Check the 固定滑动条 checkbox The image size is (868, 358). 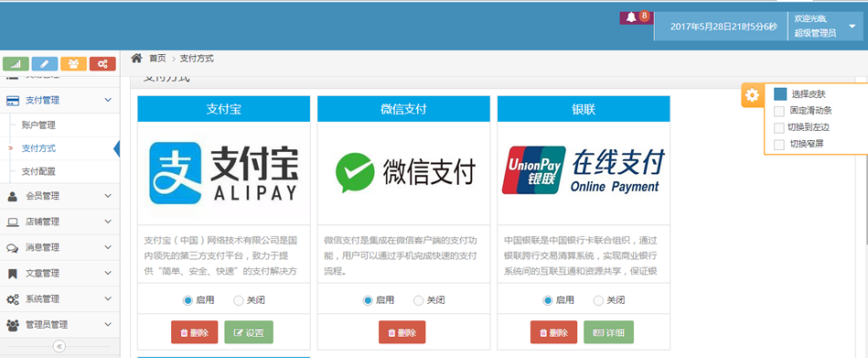click(779, 111)
